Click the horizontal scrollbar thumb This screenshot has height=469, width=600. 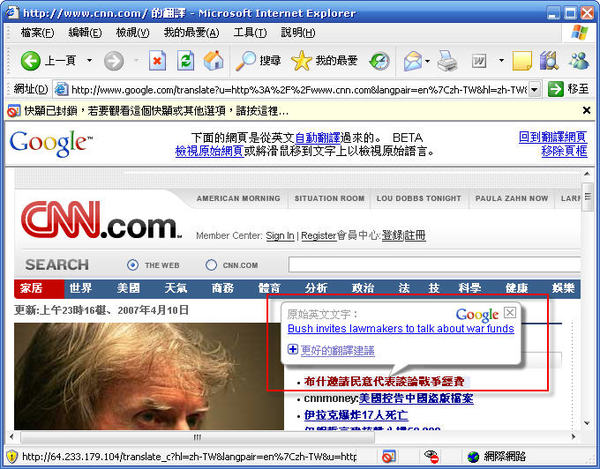[x=197, y=437]
